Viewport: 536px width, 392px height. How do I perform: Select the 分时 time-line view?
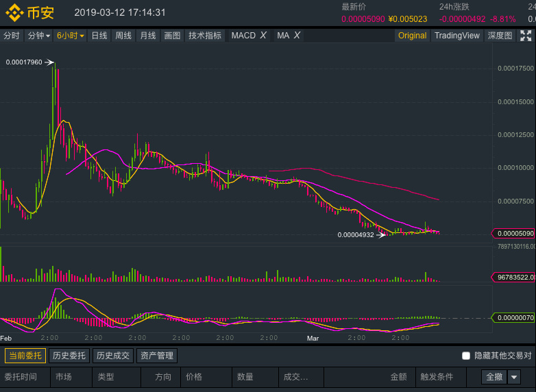[11, 36]
